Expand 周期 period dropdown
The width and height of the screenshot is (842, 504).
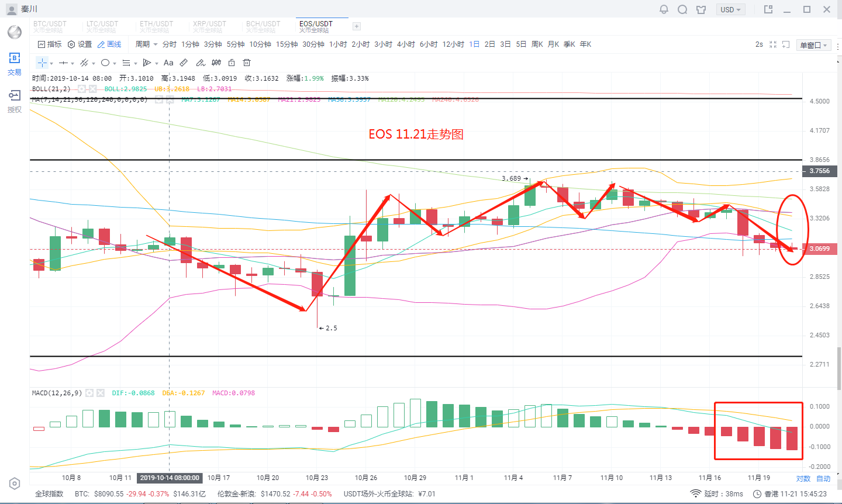coord(147,44)
